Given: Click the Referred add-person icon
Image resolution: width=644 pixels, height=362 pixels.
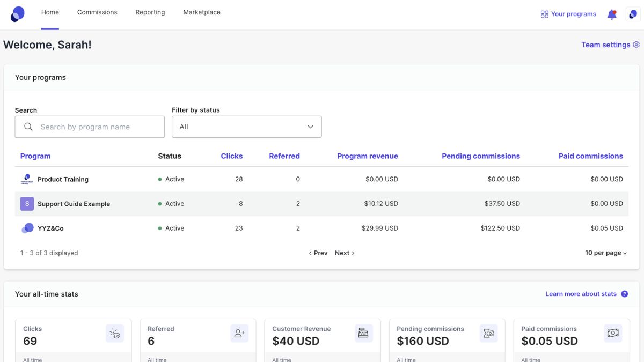Looking at the screenshot, I should (239, 333).
